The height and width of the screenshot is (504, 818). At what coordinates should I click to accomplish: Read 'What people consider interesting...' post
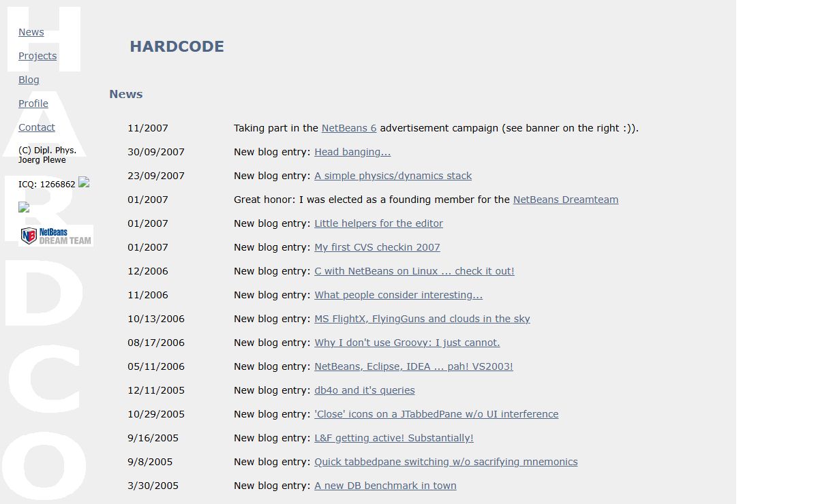tap(398, 295)
